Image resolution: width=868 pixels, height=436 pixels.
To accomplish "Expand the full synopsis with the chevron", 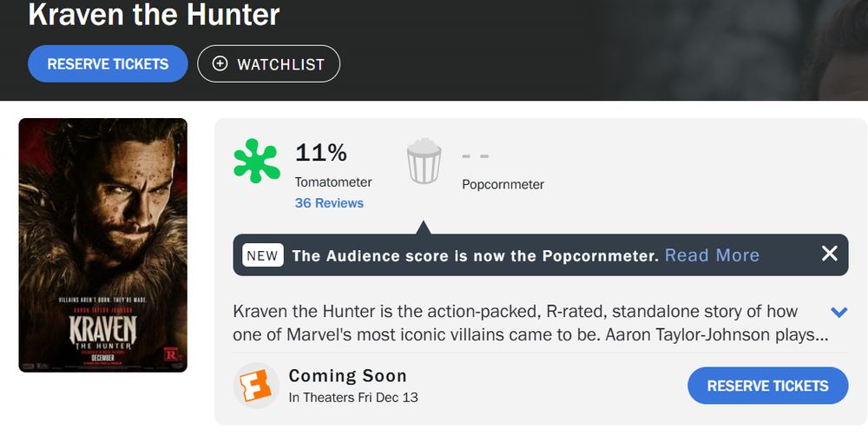I will [838, 312].
